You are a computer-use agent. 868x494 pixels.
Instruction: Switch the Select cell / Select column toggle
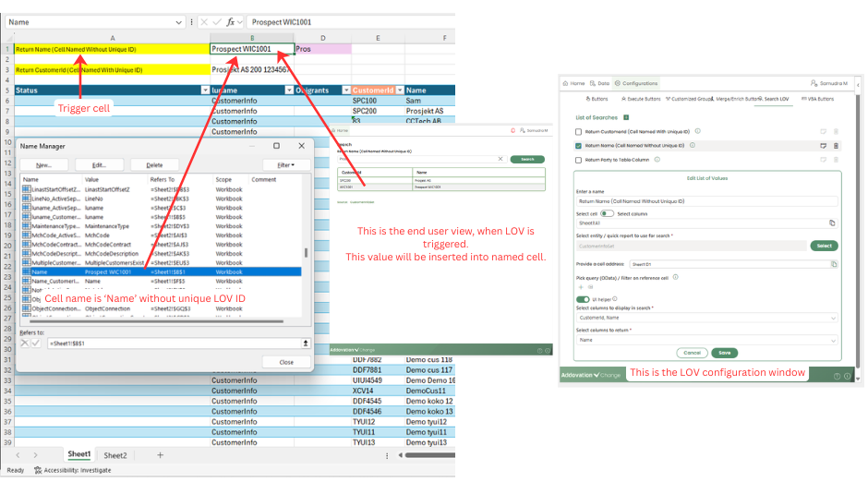coord(607,213)
